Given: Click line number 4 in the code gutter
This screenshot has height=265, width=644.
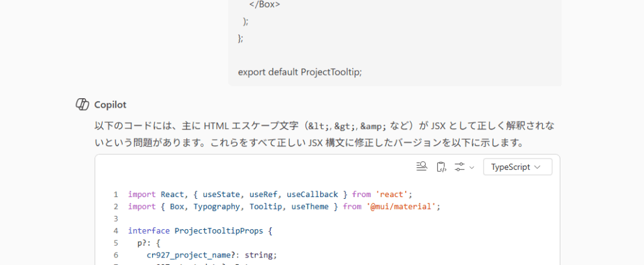Looking at the screenshot, I should pyautogui.click(x=116, y=231).
